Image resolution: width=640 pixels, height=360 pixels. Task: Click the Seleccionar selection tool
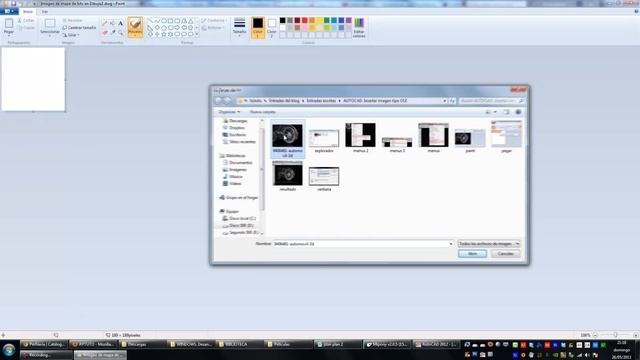tap(50, 27)
